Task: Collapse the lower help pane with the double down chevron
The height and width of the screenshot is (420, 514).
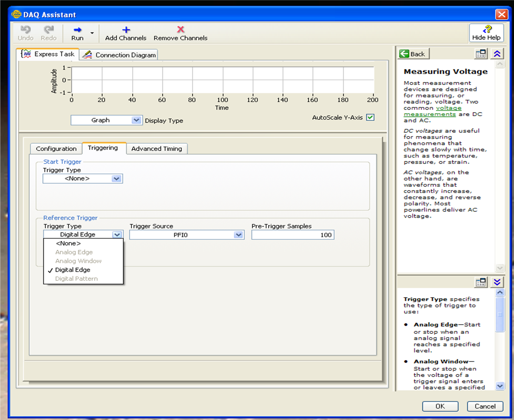Action: point(497,282)
